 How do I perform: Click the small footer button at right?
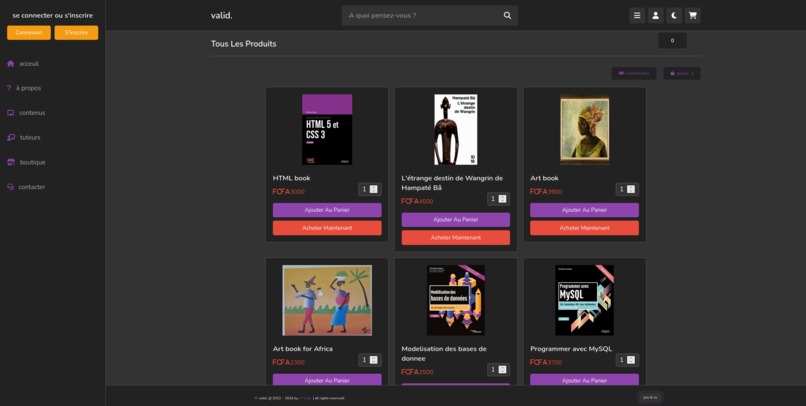coord(650,397)
